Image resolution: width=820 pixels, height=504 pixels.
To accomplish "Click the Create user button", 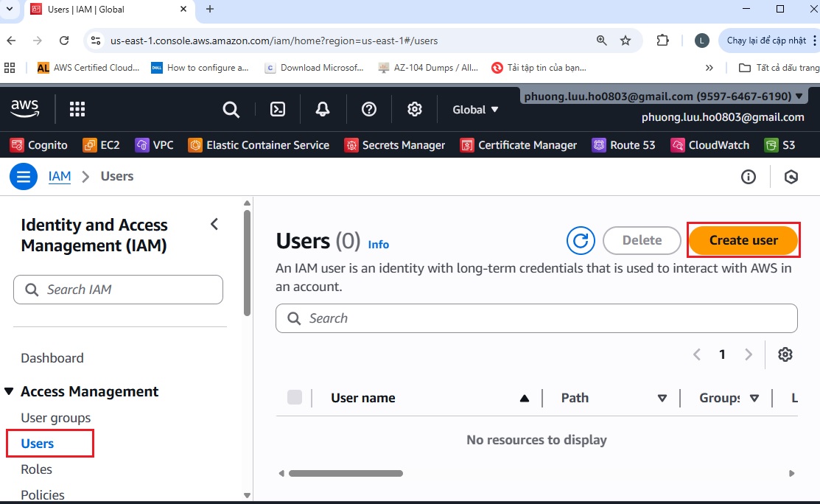I will point(743,240).
